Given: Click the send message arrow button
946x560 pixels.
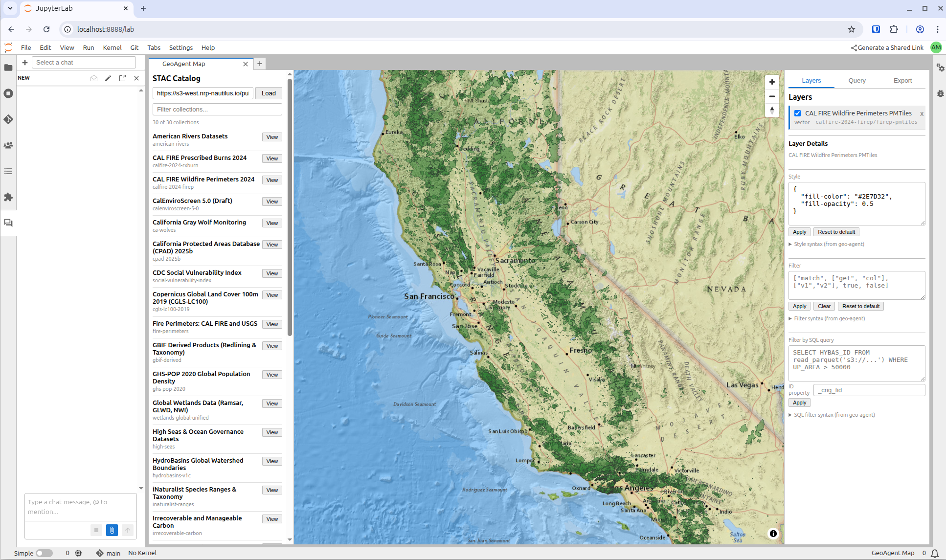Looking at the screenshot, I should pos(128,530).
